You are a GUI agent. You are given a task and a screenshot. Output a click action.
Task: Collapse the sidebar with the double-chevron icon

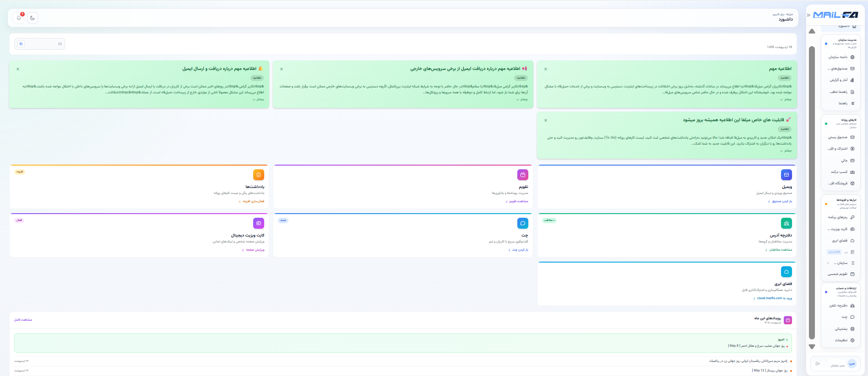pyautogui.click(x=808, y=15)
